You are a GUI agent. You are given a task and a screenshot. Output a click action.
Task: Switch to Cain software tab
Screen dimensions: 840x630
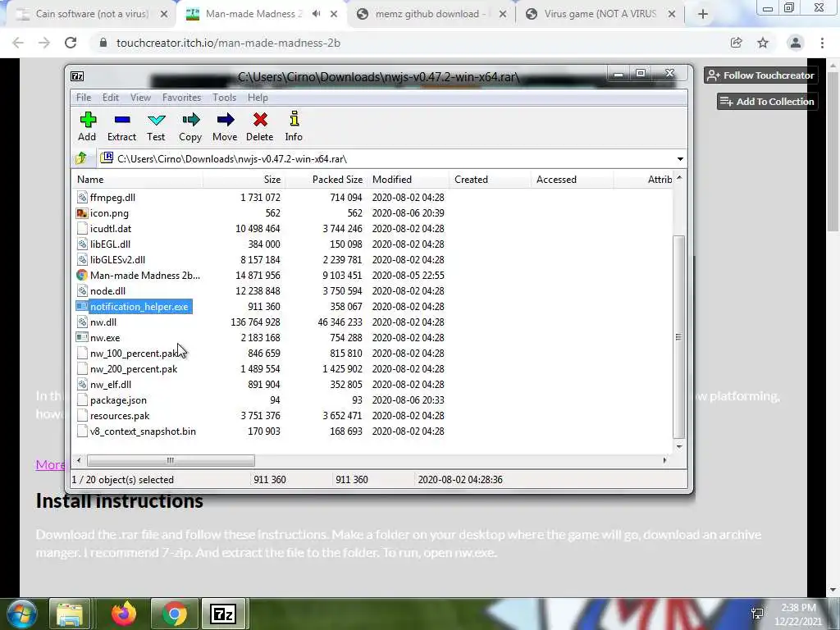(x=92, y=14)
